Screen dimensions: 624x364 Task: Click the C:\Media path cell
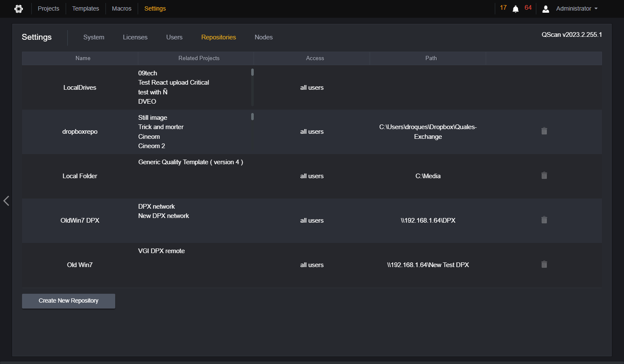(428, 176)
